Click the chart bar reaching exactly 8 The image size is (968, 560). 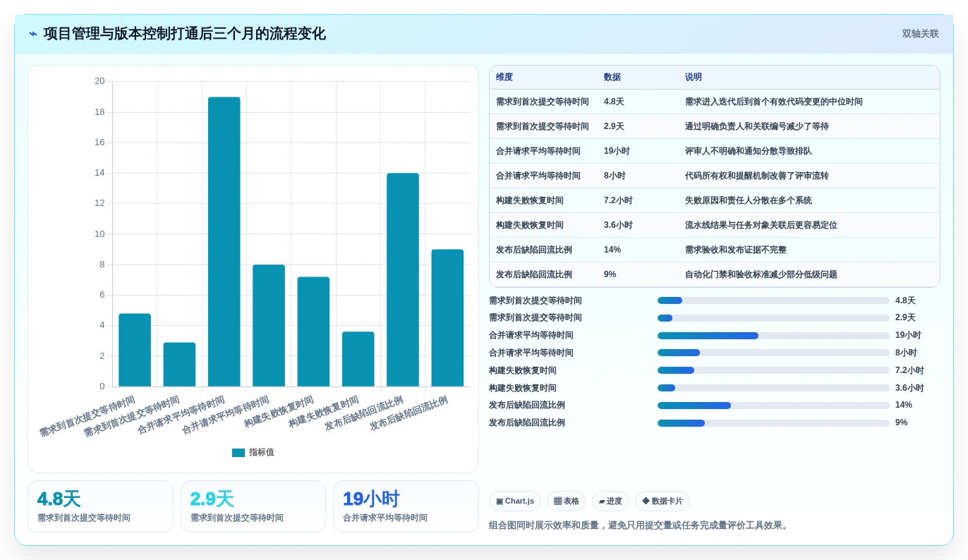click(x=269, y=326)
